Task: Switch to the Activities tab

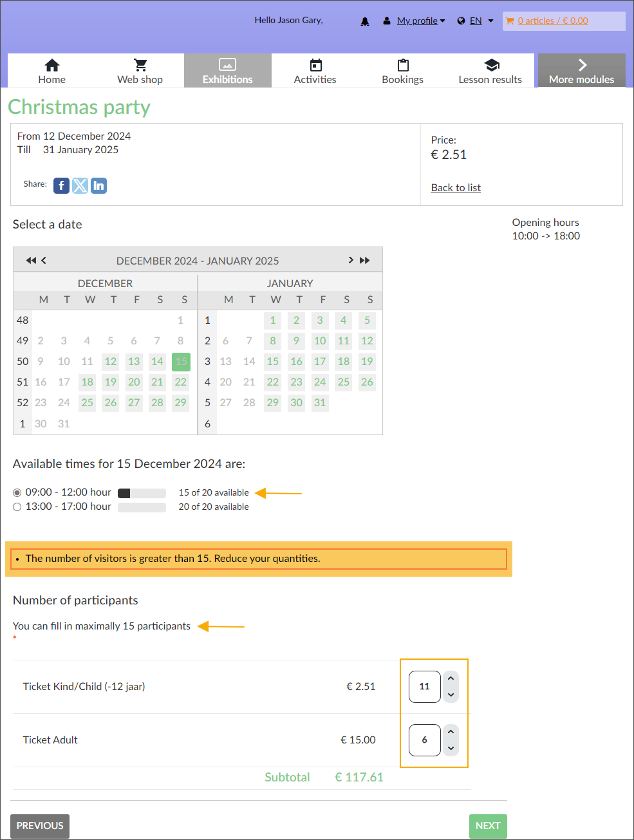Action: point(315,71)
